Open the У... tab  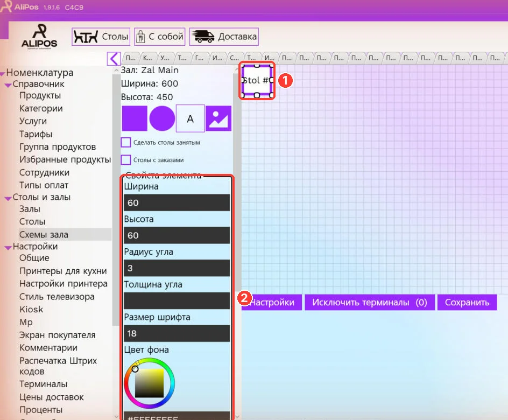click(x=165, y=58)
